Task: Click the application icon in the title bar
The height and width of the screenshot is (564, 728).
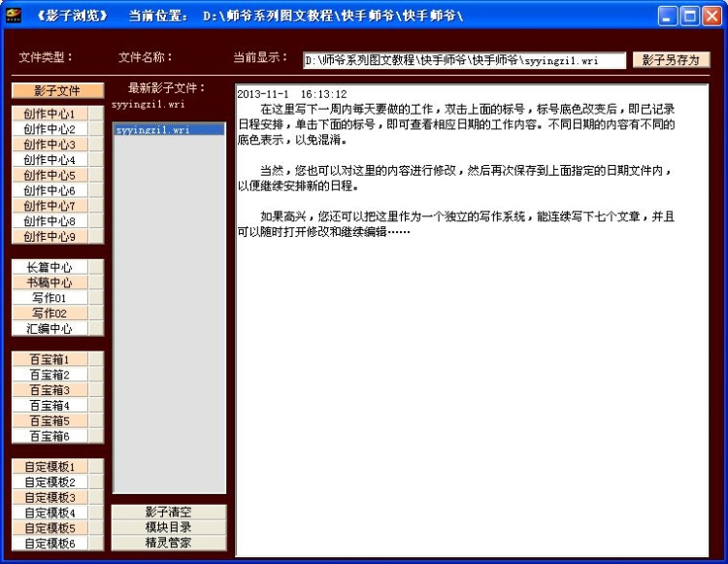Action: click(x=14, y=16)
